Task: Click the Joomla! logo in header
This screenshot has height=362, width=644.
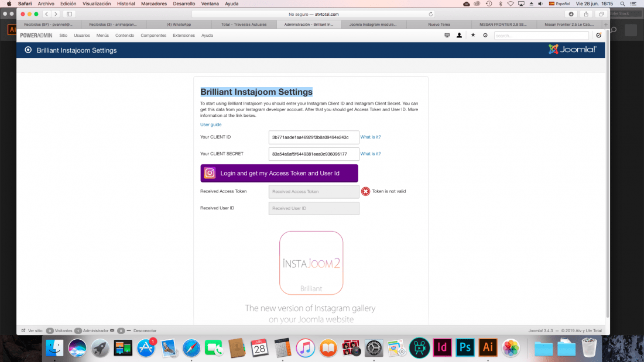Action: [x=572, y=50]
